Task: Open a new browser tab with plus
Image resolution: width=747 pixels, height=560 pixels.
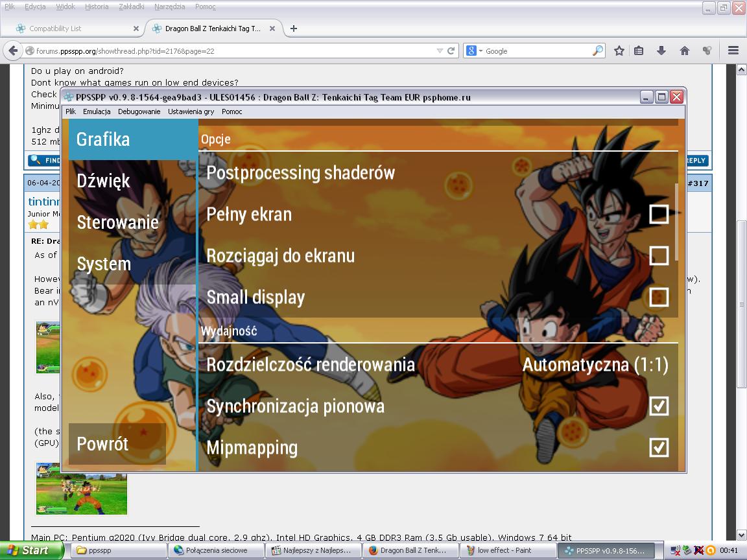Action: [x=294, y=29]
